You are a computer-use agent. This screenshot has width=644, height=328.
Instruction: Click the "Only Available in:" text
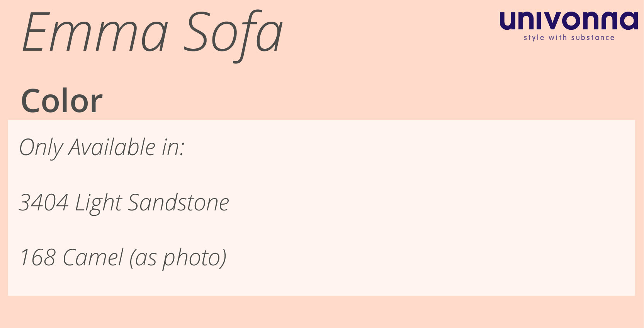[x=102, y=147]
